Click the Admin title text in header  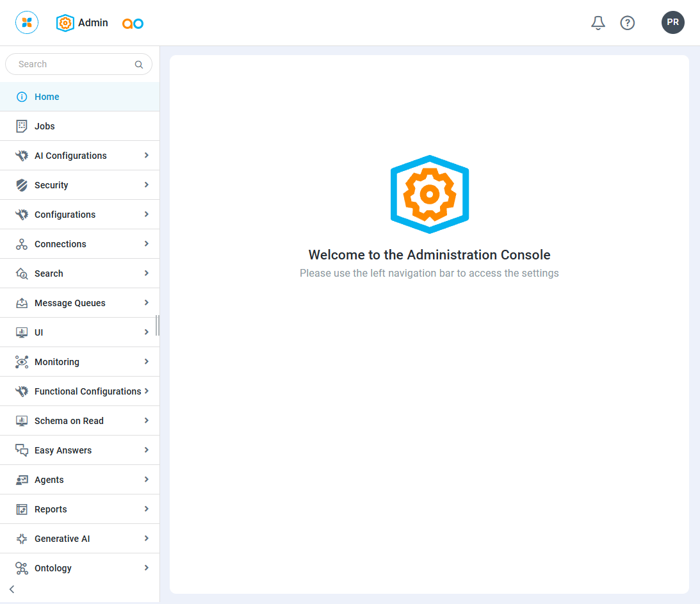(x=93, y=23)
